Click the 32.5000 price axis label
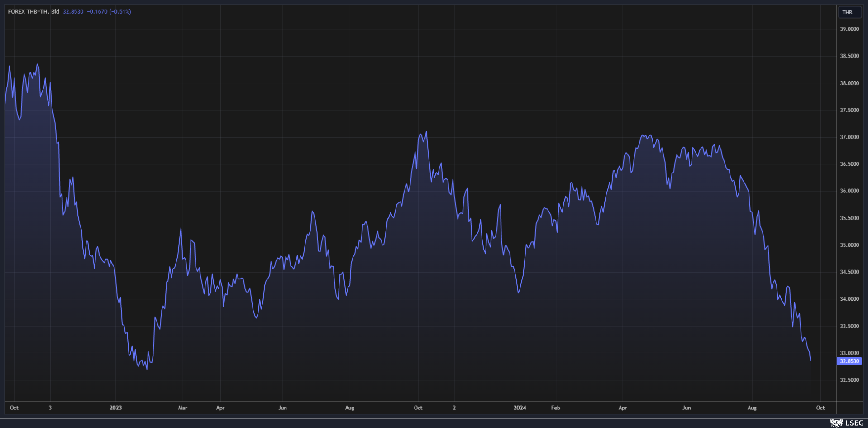Image resolution: width=868 pixels, height=428 pixels. coord(849,380)
